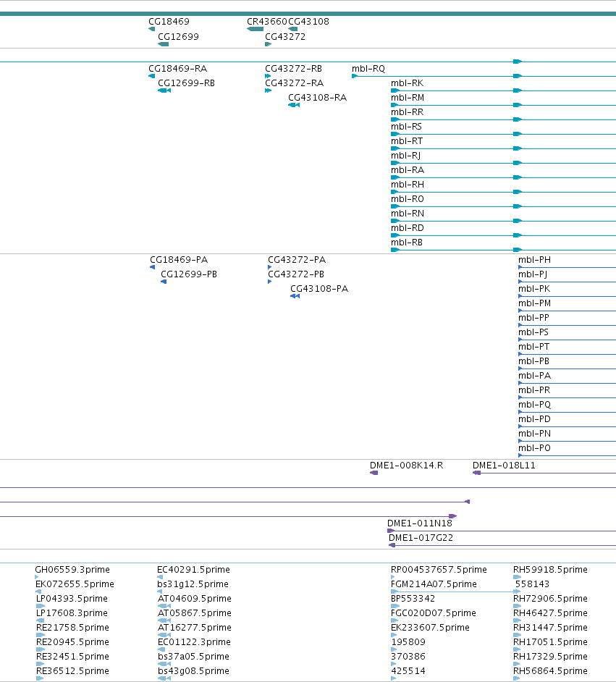
Task: Click EST RP004537657.5prime
Action: pos(439,569)
